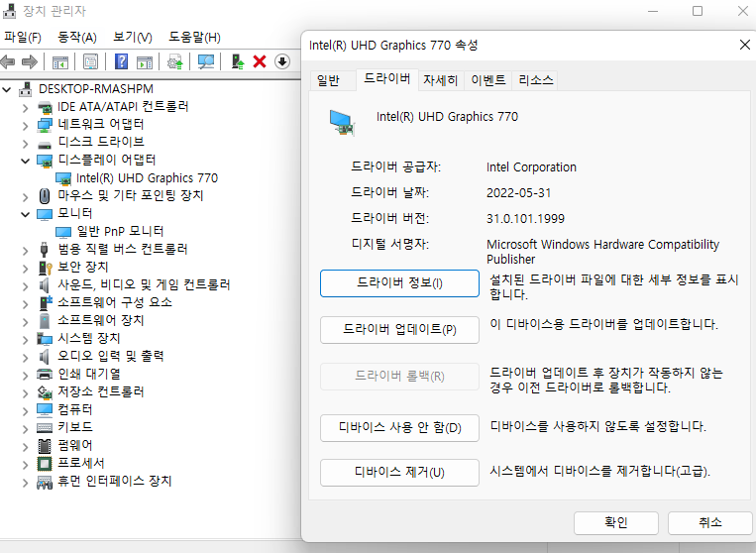The height and width of the screenshot is (553, 756).
Task: Click the 인쇄 대기열 printer icon
Action: tap(45, 375)
